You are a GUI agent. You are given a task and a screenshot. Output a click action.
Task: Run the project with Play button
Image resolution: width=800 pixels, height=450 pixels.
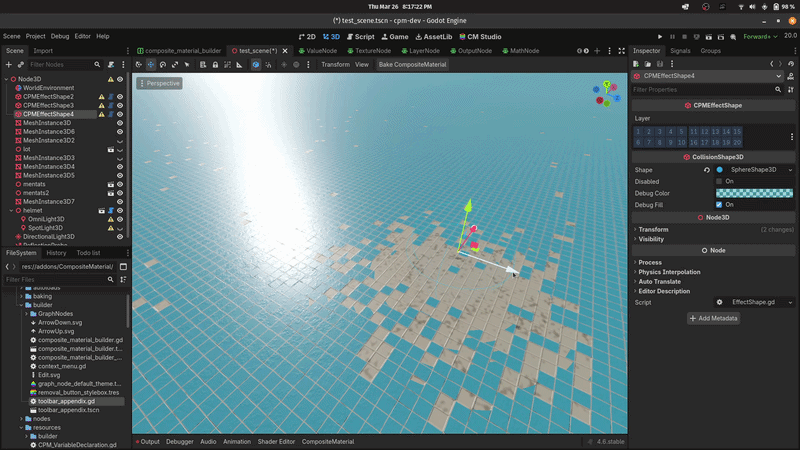[660, 36]
